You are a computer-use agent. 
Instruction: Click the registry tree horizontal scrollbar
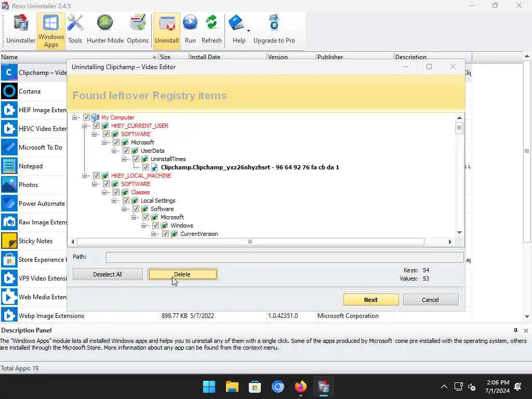pos(250,242)
